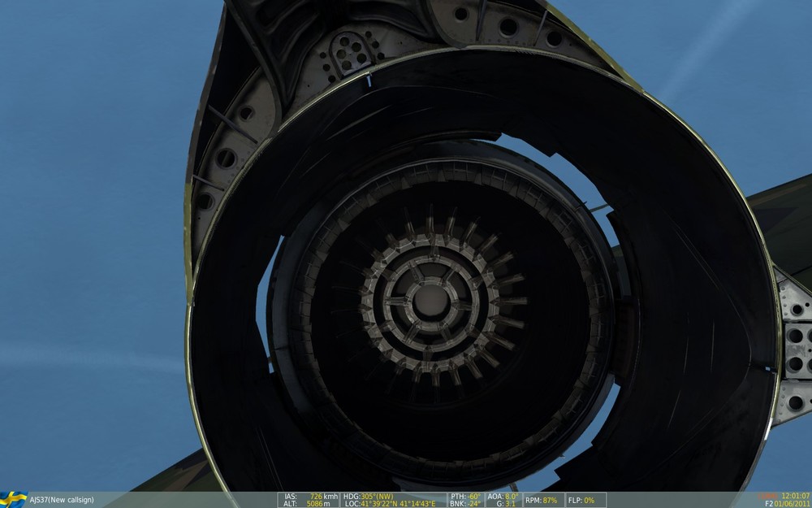
Task: Click the HDG 305°(NW) heading readout
Action: pyautogui.click(x=368, y=497)
